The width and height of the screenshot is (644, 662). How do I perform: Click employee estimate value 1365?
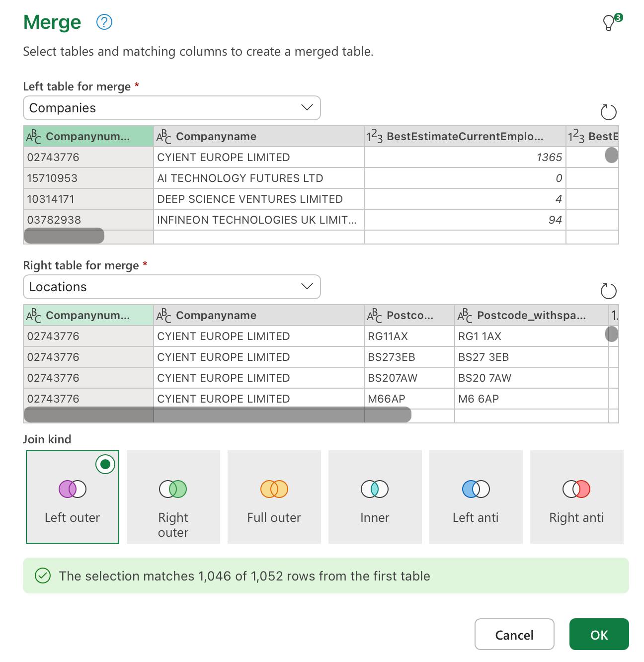[x=465, y=157]
